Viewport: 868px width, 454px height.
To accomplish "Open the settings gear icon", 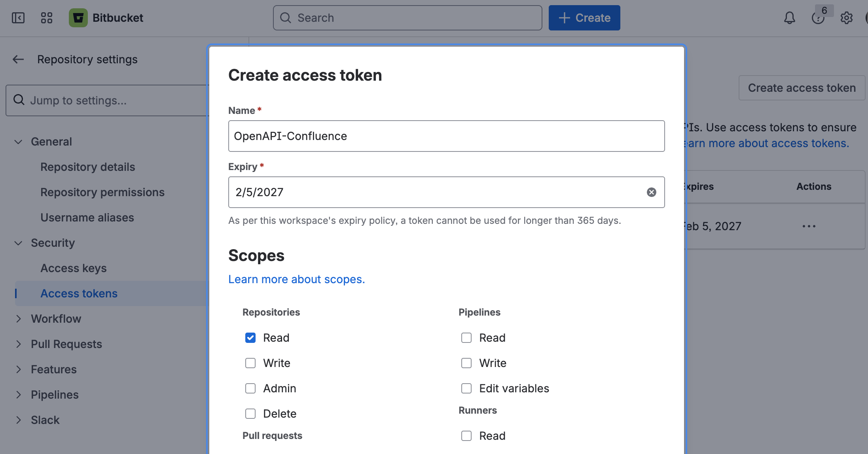I will click(847, 18).
